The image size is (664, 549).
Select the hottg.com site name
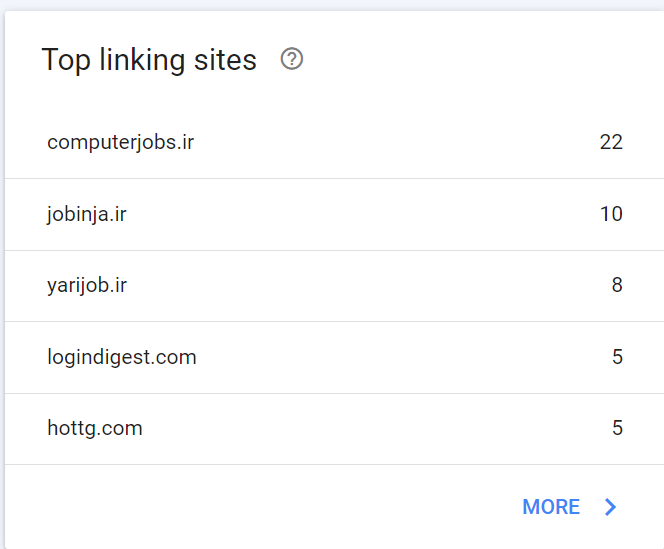pyautogui.click(x=95, y=428)
